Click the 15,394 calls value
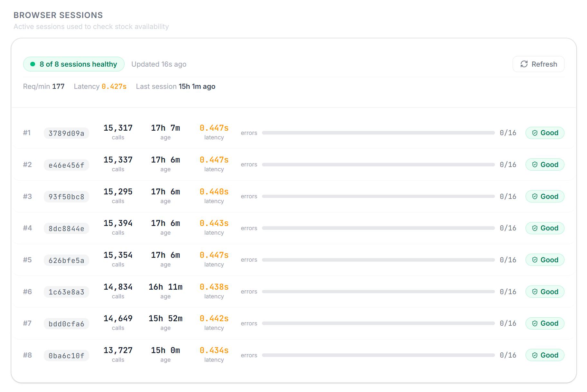 pyautogui.click(x=118, y=223)
